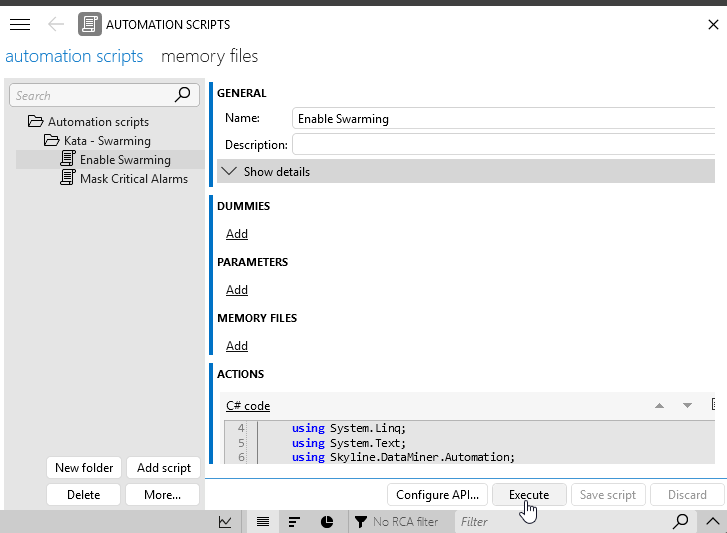The image size is (727, 533).
Task: Move the C# code action down
Action: (688, 406)
